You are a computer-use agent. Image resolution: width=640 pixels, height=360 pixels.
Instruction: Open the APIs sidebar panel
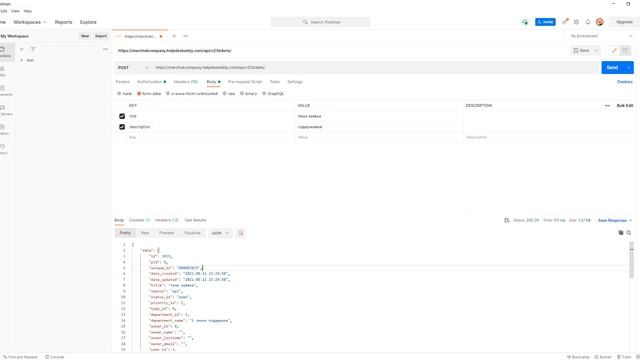(x=3, y=71)
